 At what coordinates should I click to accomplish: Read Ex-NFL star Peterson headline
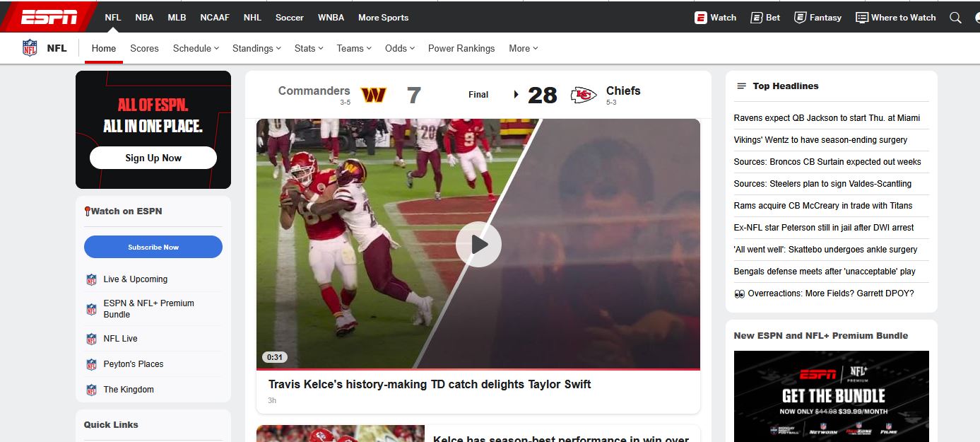(x=824, y=228)
